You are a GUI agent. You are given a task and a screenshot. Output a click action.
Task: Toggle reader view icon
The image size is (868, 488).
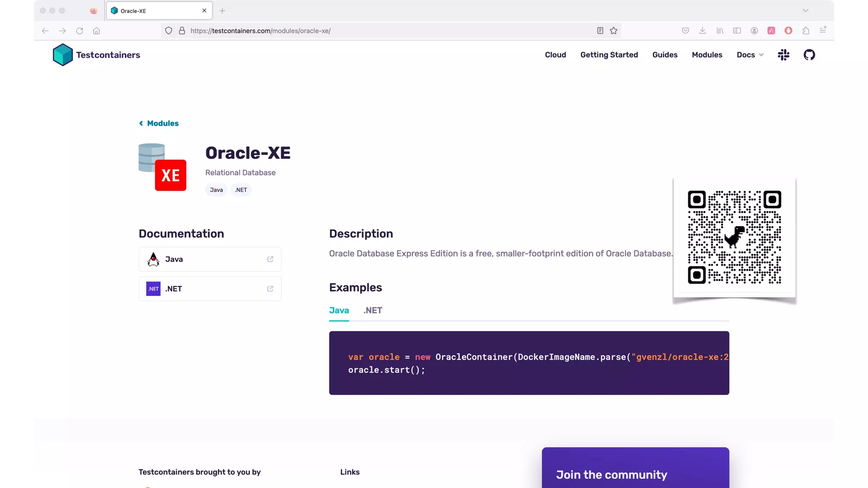pos(600,30)
